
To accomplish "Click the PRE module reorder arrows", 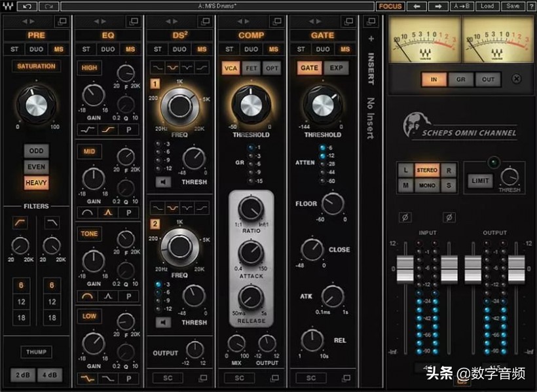I will pos(28,22).
